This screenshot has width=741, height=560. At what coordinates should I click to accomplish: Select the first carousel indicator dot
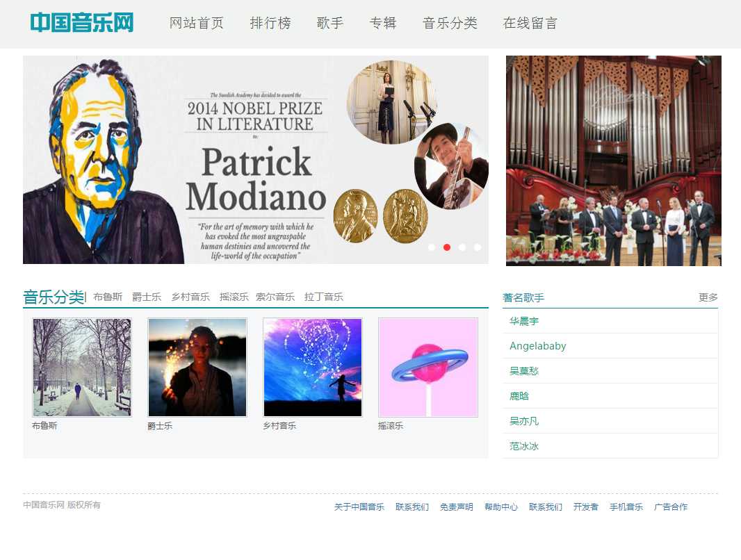(432, 247)
